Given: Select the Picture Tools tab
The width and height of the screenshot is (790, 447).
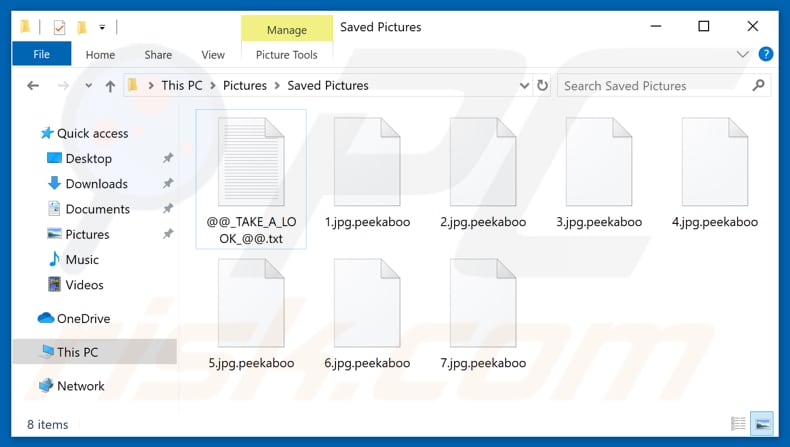Looking at the screenshot, I should click(x=286, y=55).
